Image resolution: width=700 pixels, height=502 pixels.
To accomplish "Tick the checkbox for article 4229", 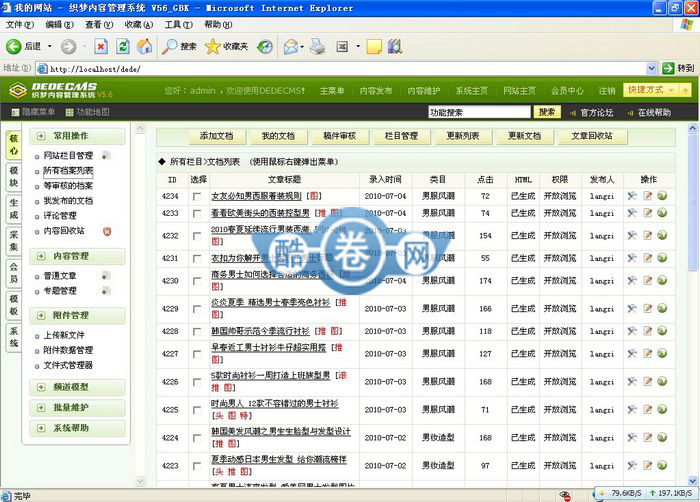I will point(196,309).
